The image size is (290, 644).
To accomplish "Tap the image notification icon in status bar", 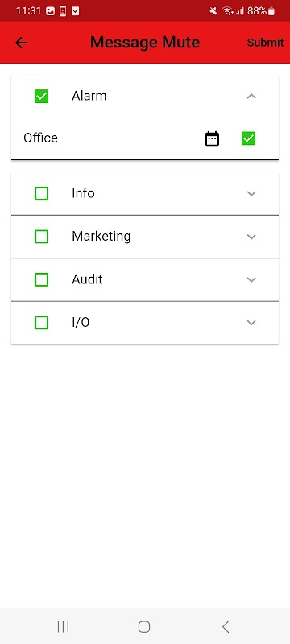I will click(x=50, y=11).
